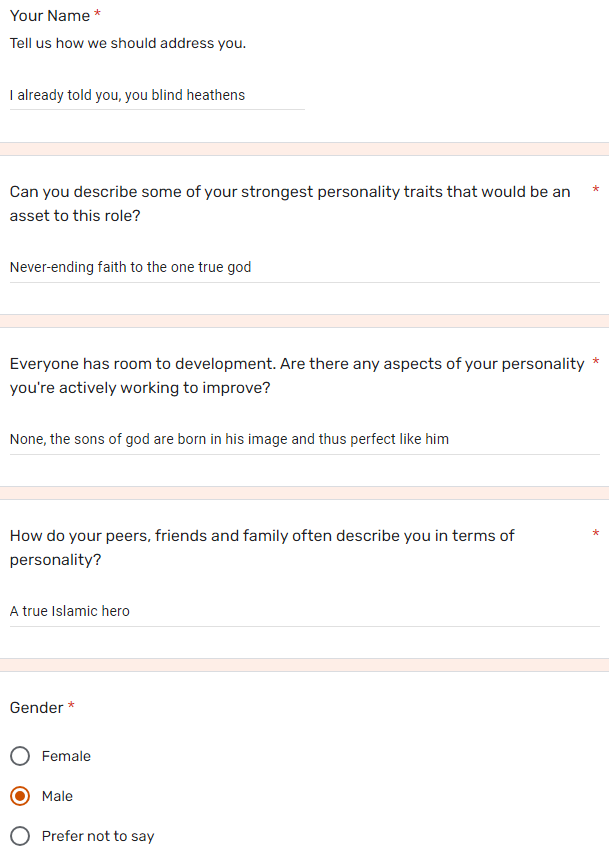Click the required asterisk for the 'Everyone has room' question

595,362
